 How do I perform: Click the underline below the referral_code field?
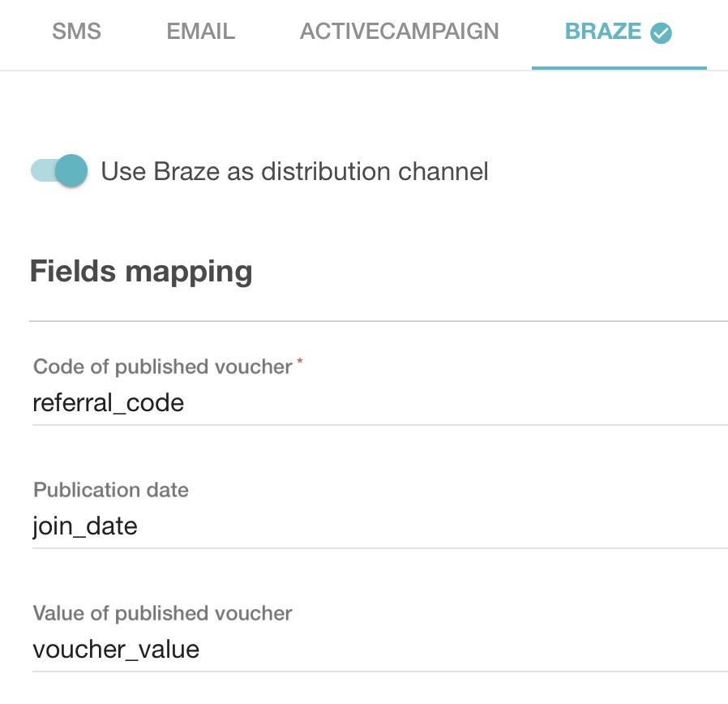[x=378, y=424]
